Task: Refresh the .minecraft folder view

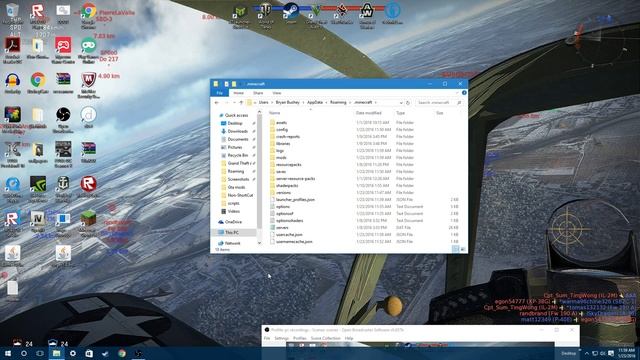Action: [x=408, y=102]
